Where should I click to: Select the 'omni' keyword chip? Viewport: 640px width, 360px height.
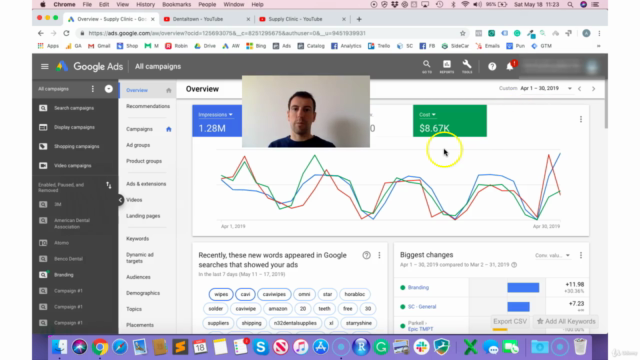(x=304, y=294)
